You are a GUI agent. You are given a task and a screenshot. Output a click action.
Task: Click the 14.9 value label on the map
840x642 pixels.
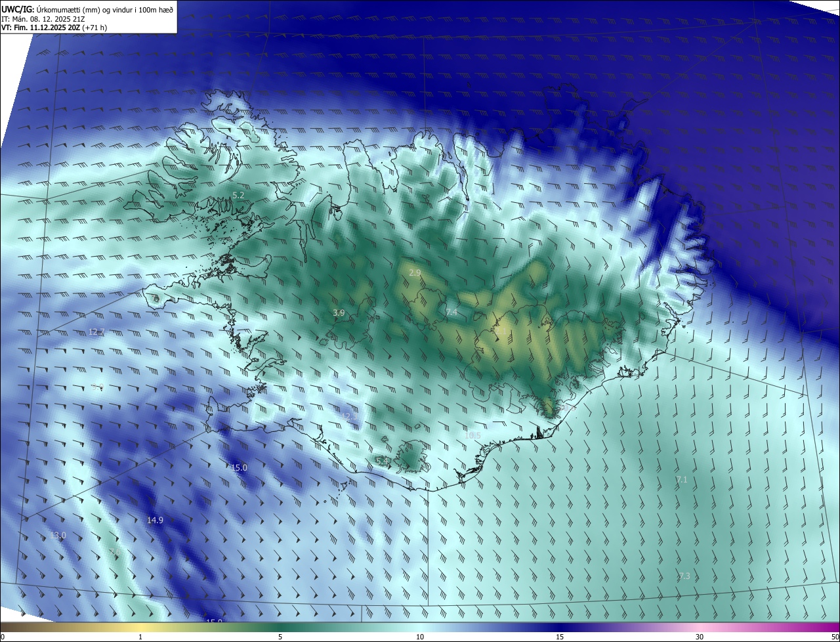(155, 520)
